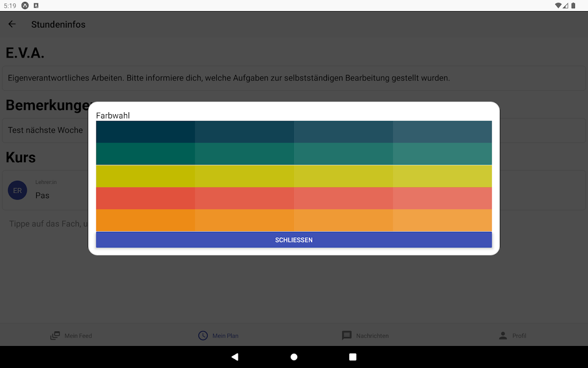
Task: Tap the teacher name Pas
Action: pos(42,195)
